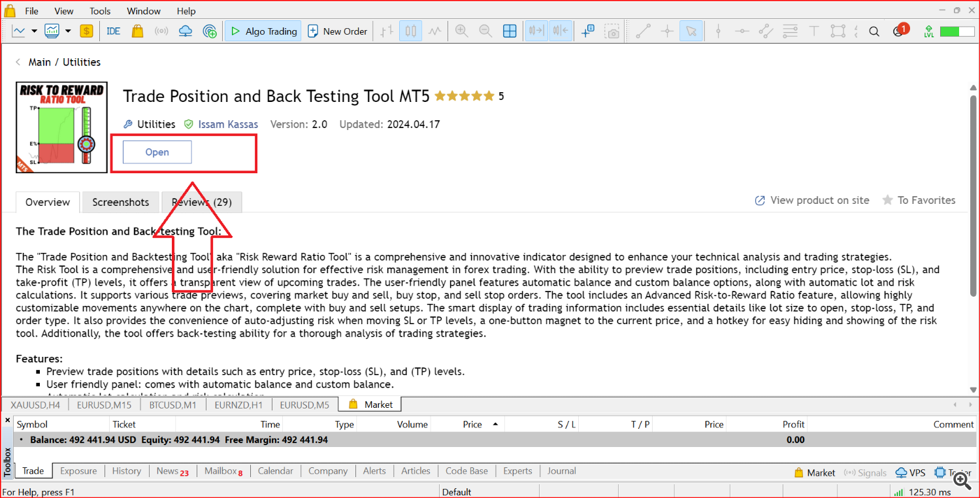980x498 pixels.
Task: Open the Tools menu
Action: click(100, 10)
